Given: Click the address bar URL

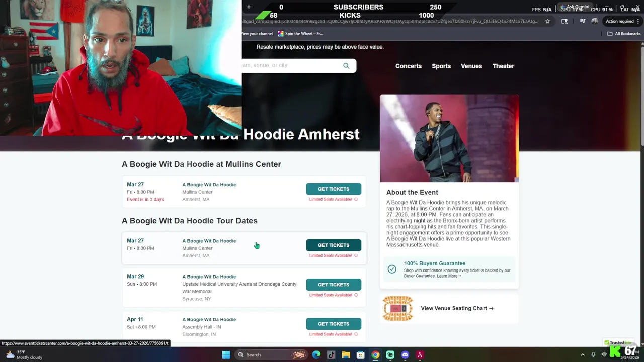Looking at the screenshot, I should [390, 21].
